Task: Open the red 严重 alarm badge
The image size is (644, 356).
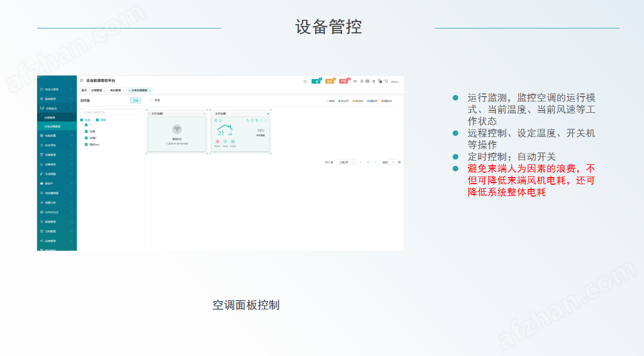Action: (343, 81)
